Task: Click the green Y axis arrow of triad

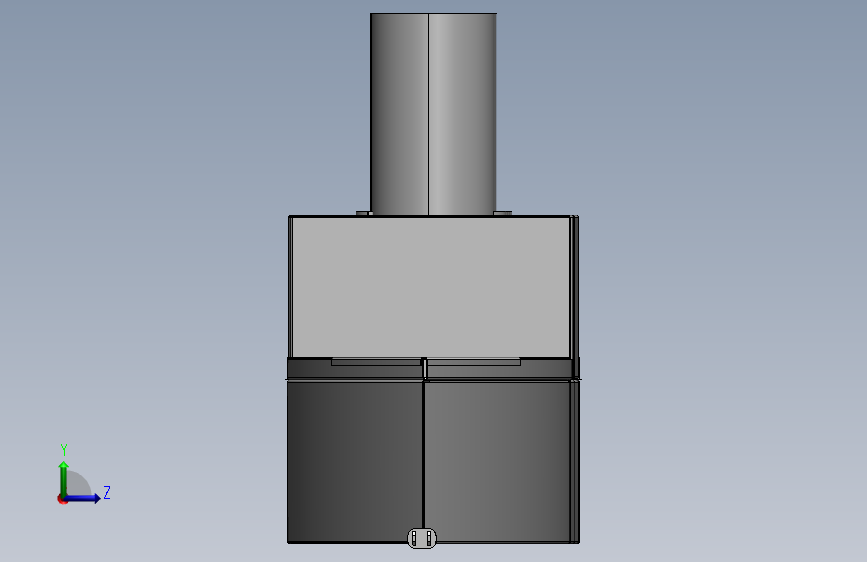Action: (64, 479)
